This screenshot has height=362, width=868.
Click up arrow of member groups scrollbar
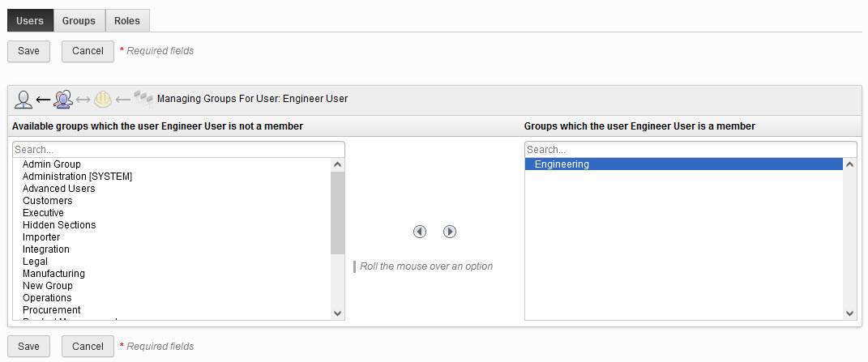[x=849, y=164]
